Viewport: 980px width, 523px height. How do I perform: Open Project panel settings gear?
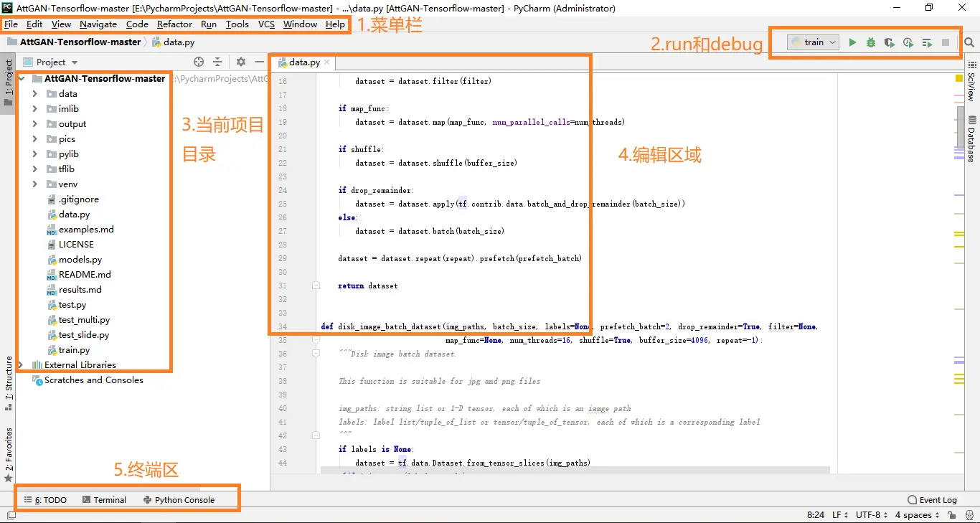point(241,62)
